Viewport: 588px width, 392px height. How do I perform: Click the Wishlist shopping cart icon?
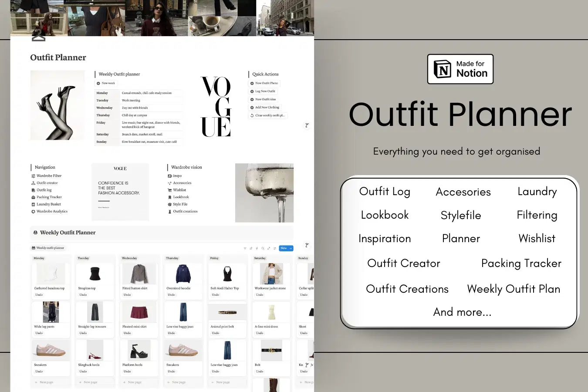click(170, 190)
